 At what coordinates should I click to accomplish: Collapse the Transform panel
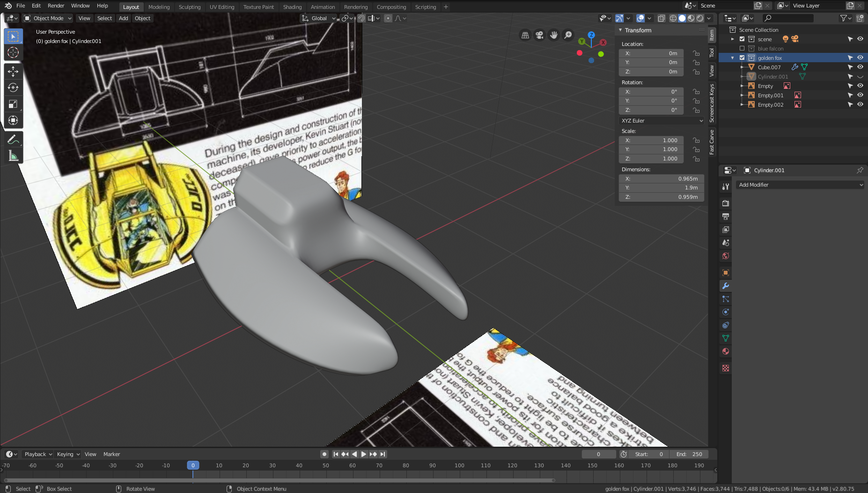point(620,30)
